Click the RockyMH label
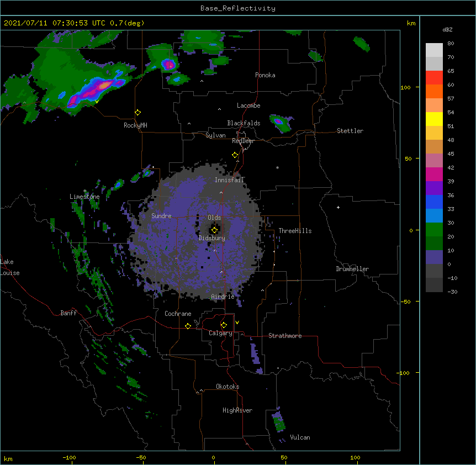476x465 pixels. (x=135, y=125)
